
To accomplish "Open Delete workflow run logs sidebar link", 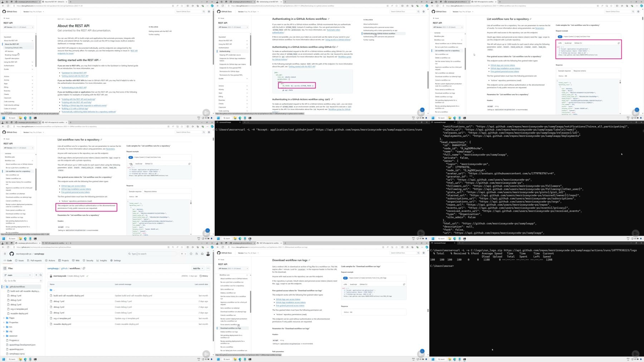I will tap(229, 332).
